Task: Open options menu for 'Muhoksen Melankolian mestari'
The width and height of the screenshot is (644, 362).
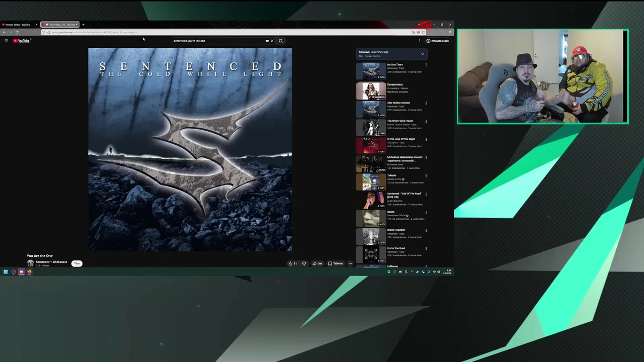Action: click(426, 157)
